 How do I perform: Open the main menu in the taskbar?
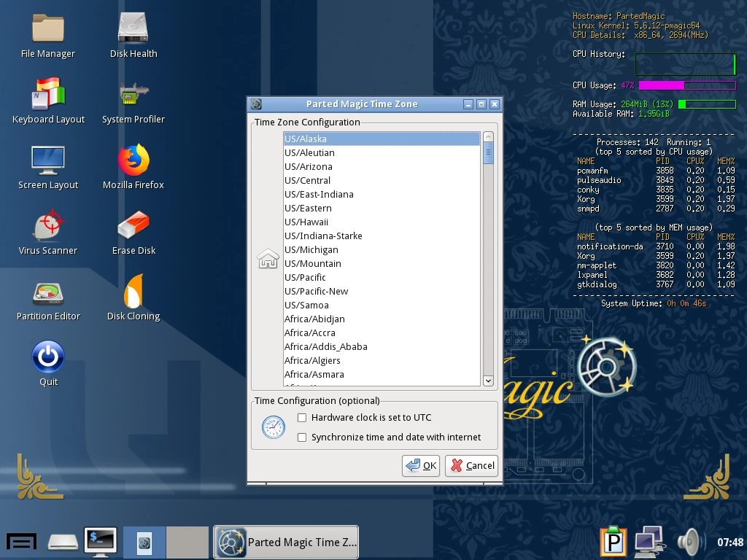pyautogui.click(x=21, y=542)
